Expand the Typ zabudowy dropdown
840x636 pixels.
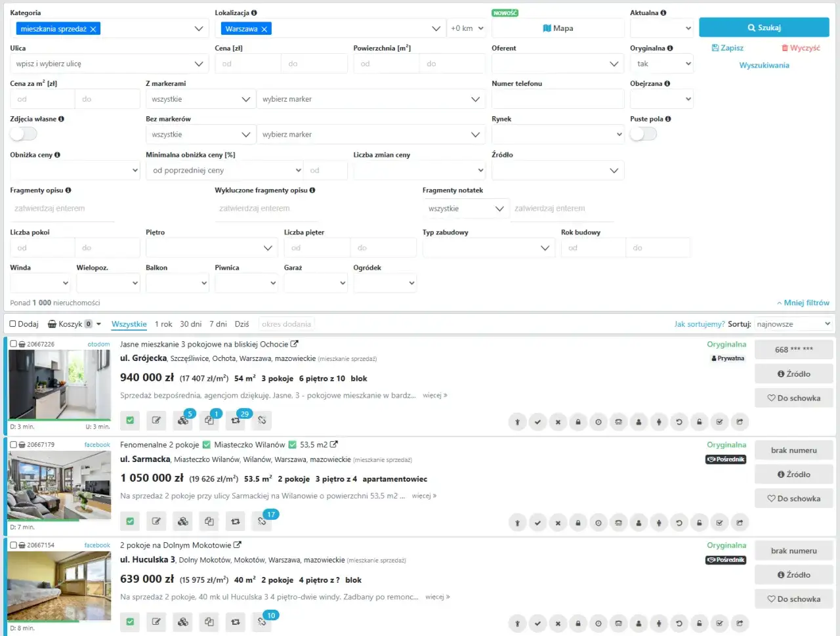point(489,247)
